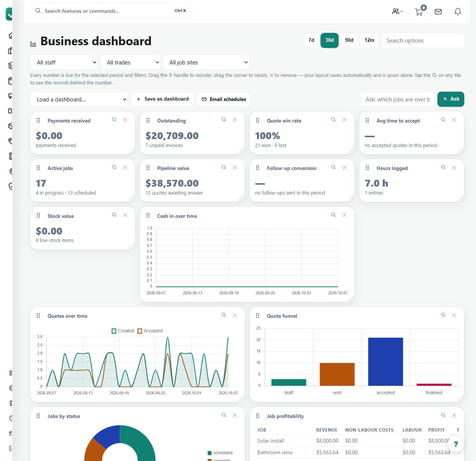Remove the Jobs by status tile
476x461 pixels.
click(235, 415)
